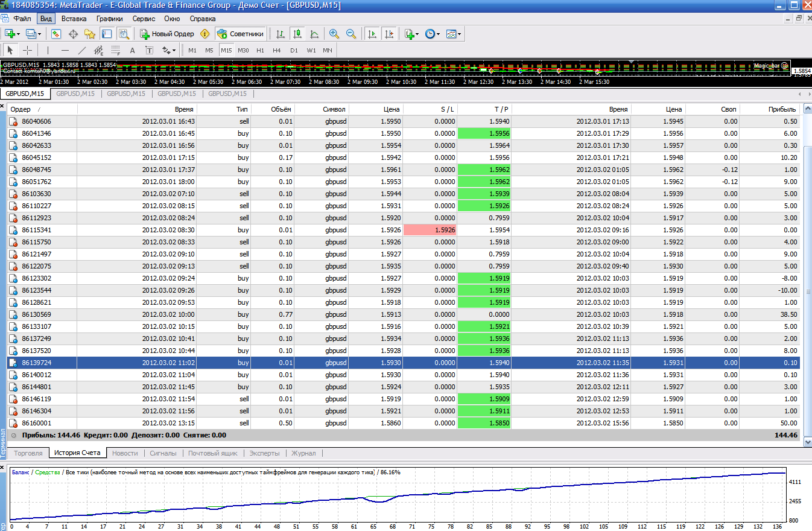Image resolution: width=812 pixels, height=531 pixels.
Task: Select order row 86130569
Action: coord(404,314)
